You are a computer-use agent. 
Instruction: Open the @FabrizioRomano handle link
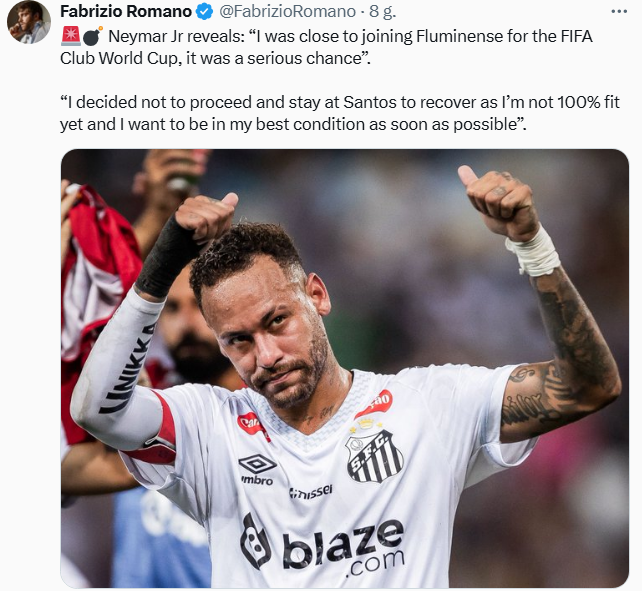288,11
